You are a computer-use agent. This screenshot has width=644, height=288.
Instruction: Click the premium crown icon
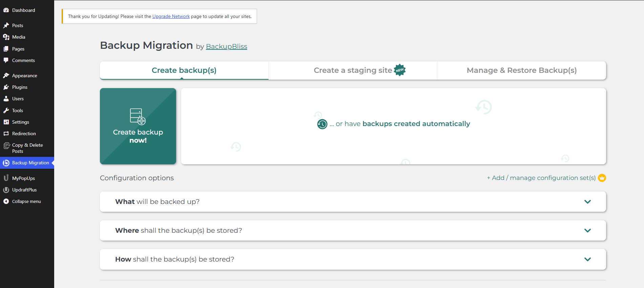point(602,178)
